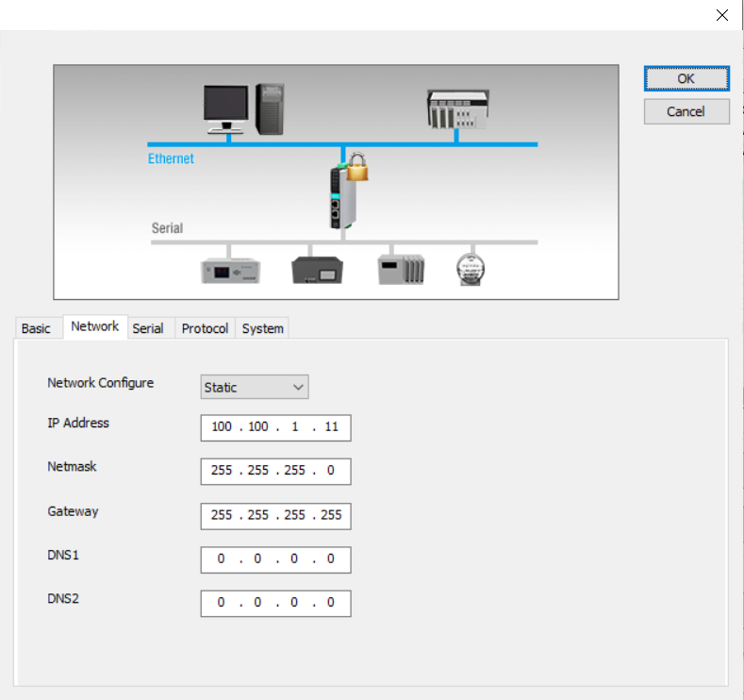Click the PC tower icon

(270, 109)
